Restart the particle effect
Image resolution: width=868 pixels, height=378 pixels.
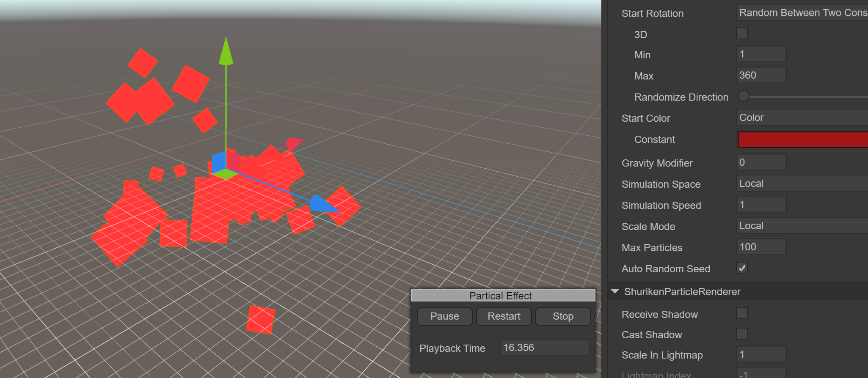pos(504,316)
